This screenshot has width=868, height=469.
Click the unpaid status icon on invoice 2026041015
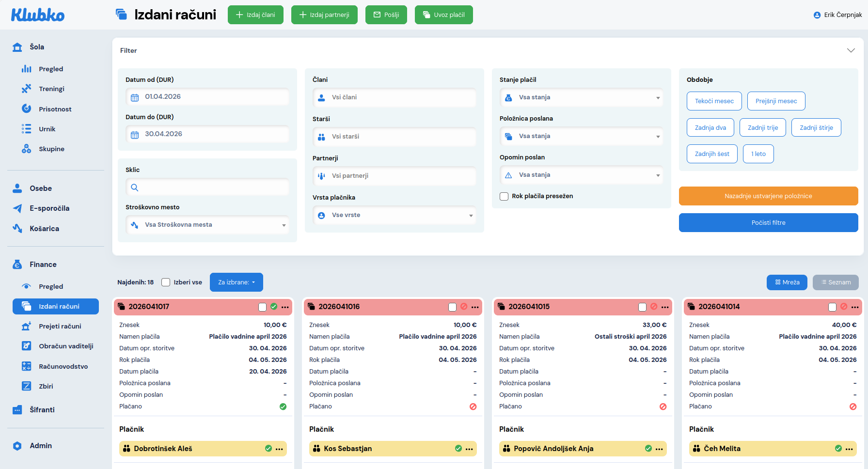pos(653,307)
